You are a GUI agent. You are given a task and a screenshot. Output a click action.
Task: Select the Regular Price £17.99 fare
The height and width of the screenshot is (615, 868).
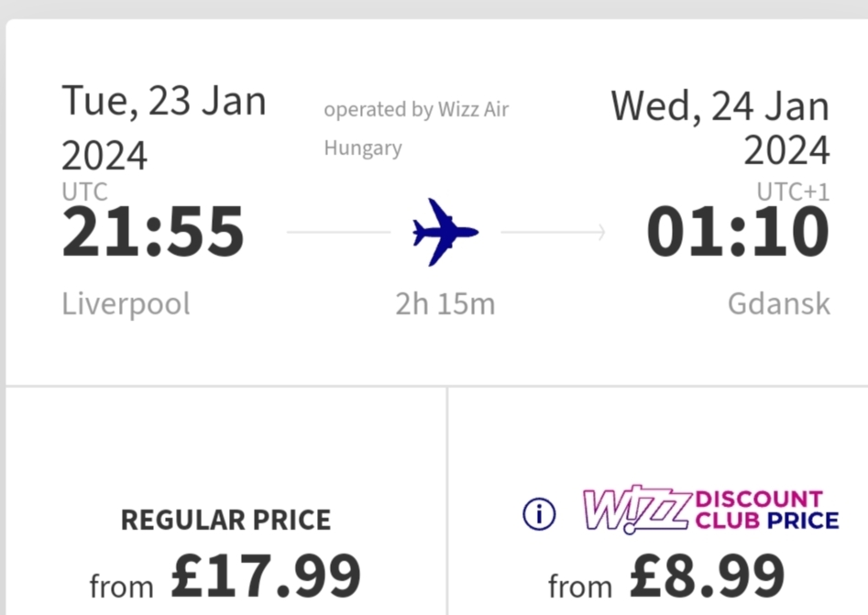coord(225,501)
